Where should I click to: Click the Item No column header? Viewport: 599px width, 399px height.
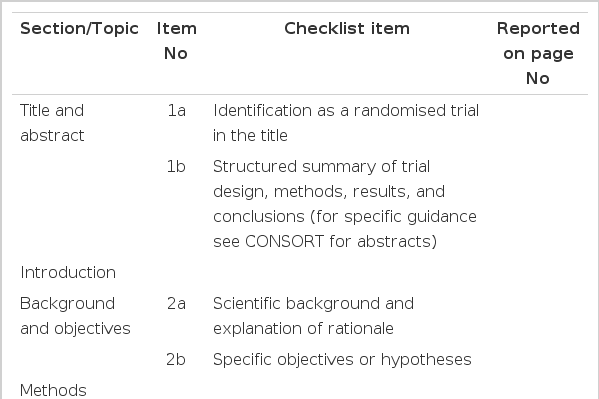click(x=176, y=41)
